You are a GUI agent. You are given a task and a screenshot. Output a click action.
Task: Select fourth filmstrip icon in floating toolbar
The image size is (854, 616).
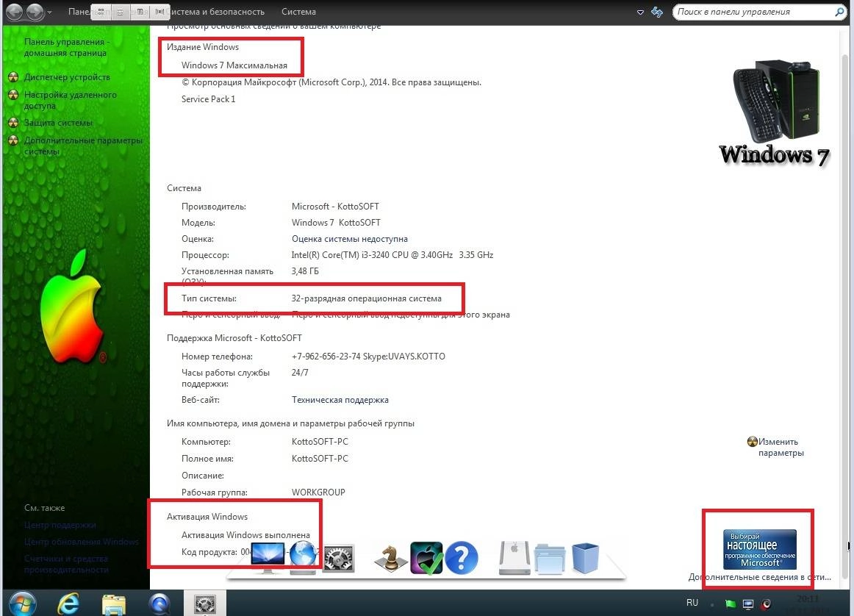pos(159,12)
